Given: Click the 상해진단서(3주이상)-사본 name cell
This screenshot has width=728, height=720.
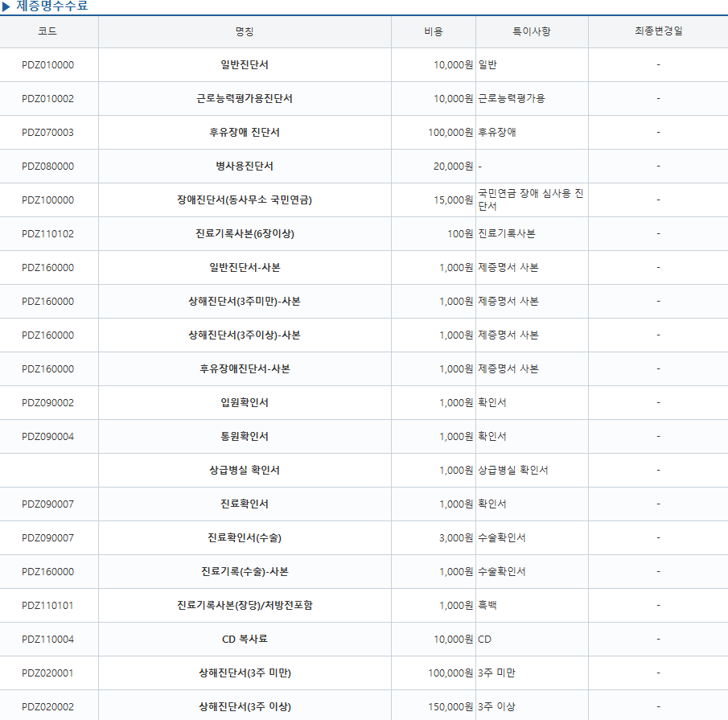Looking at the screenshot, I should [x=245, y=335].
